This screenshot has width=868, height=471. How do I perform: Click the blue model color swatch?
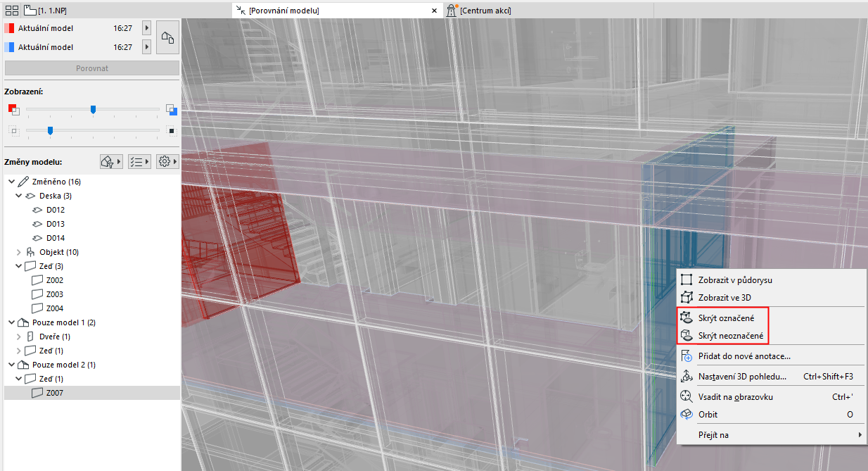pyautogui.click(x=9, y=47)
